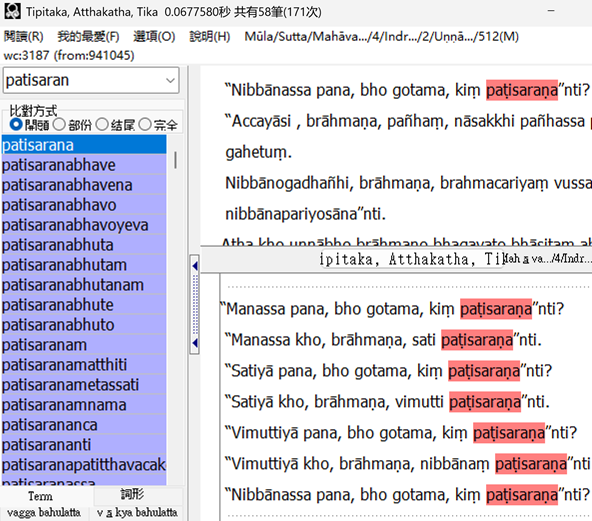This screenshot has width=592, height=521.
Task: Click the upper blue arrow on the splitter
Action: [195, 266]
